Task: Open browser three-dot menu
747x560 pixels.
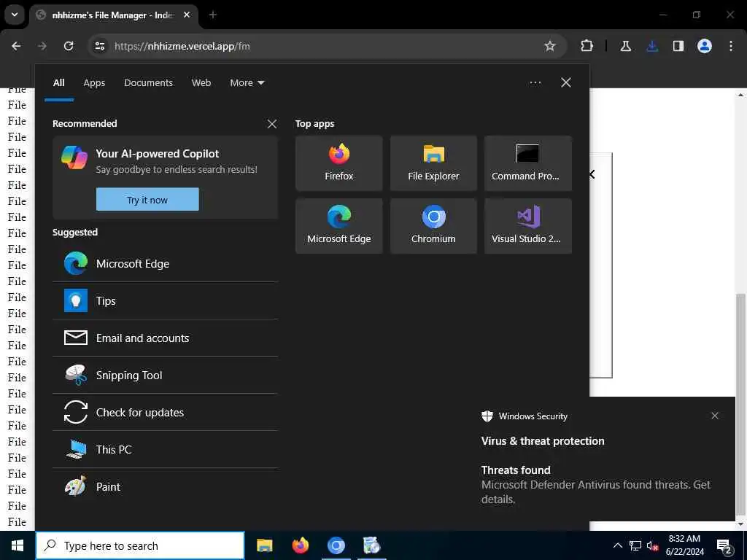Action: [x=731, y=46]
